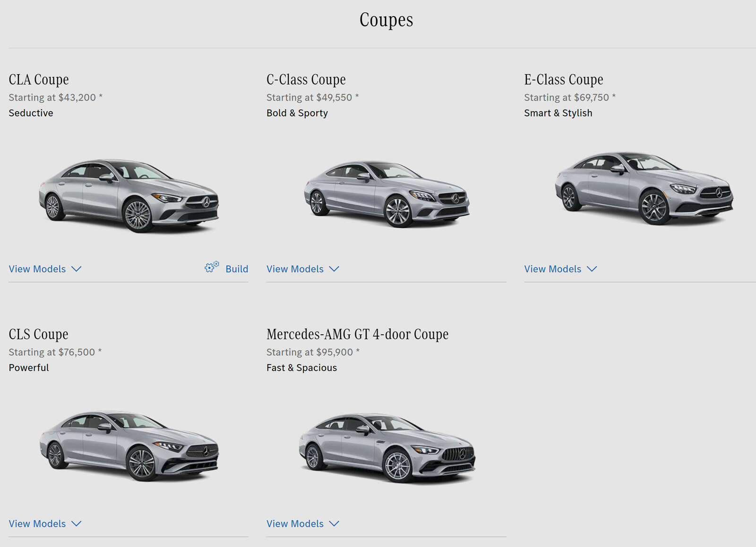This screenshot has width=756, height=547.
Task: Click the 'Coupes' section heading
Action: click(387, 20)
